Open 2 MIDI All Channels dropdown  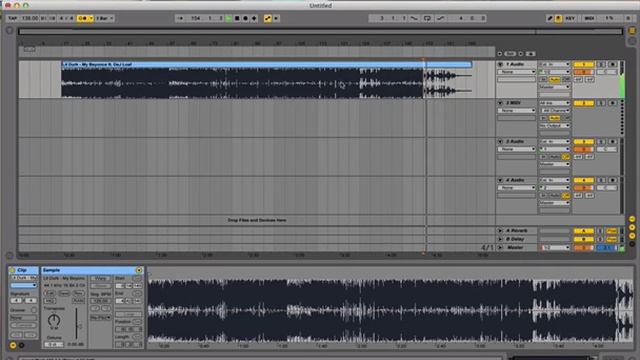point(554,111)
